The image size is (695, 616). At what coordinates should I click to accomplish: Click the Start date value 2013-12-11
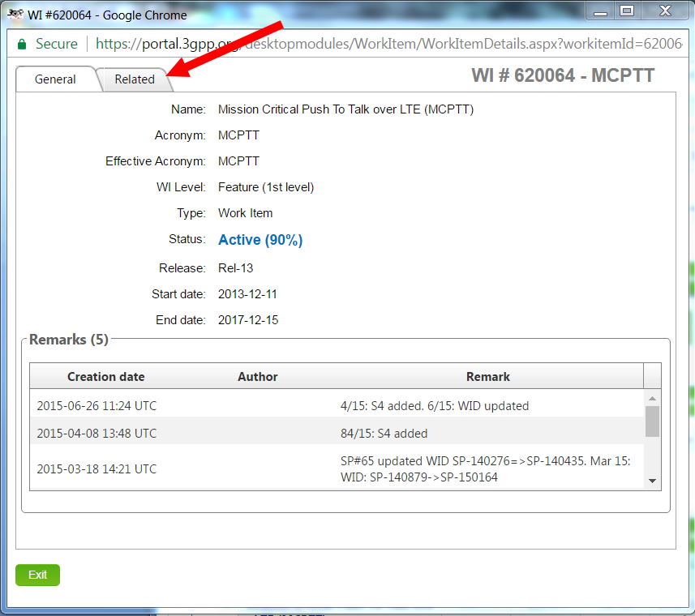(x=247, y=294)
